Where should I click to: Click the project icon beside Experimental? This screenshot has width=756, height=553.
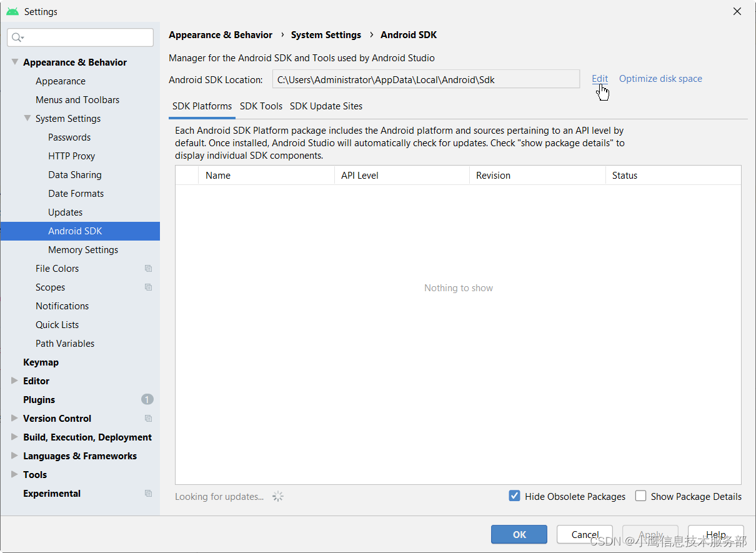(x=148, y=494)
